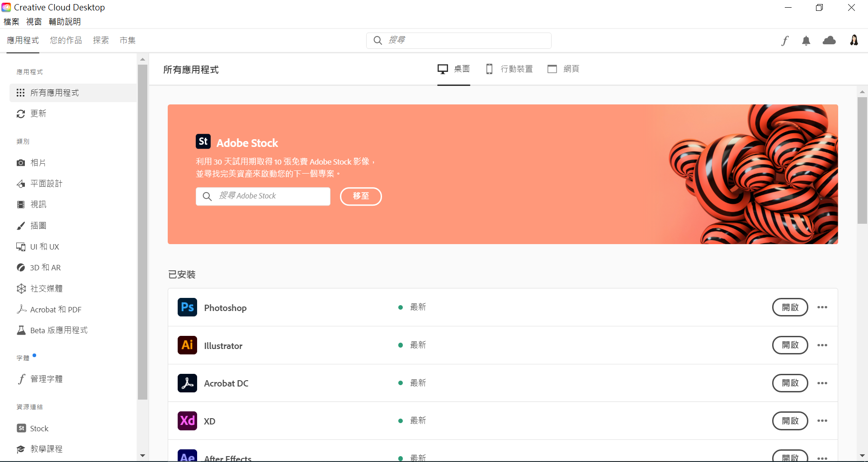Viewport: 868px width, 462px height.
Task: Click the main content scrollbar thumb
Action: pyautogui.click(x=862, y=160)
